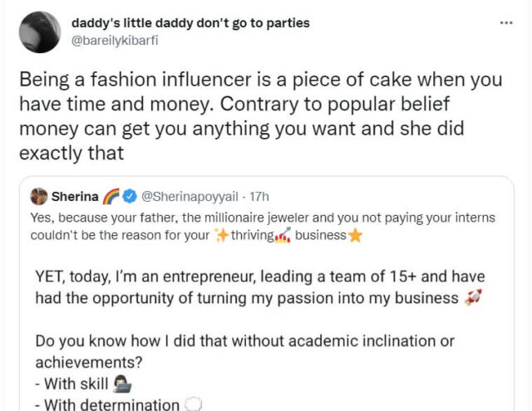Click Sherina's small avatar in quoted tweet
Image resolution: width=532 pixels, height=411 pixels.
(38, 197)
